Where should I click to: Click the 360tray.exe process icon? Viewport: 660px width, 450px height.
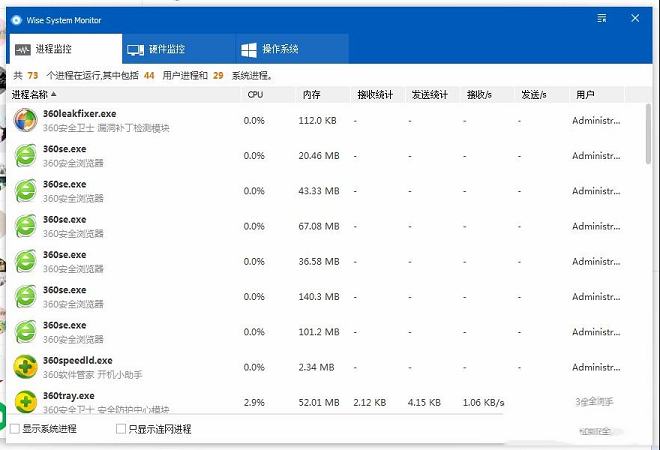tap(25, 402)
